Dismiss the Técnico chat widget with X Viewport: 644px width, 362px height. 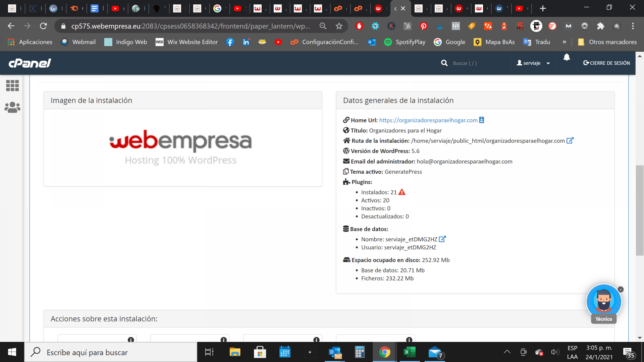tap(621, 289)
